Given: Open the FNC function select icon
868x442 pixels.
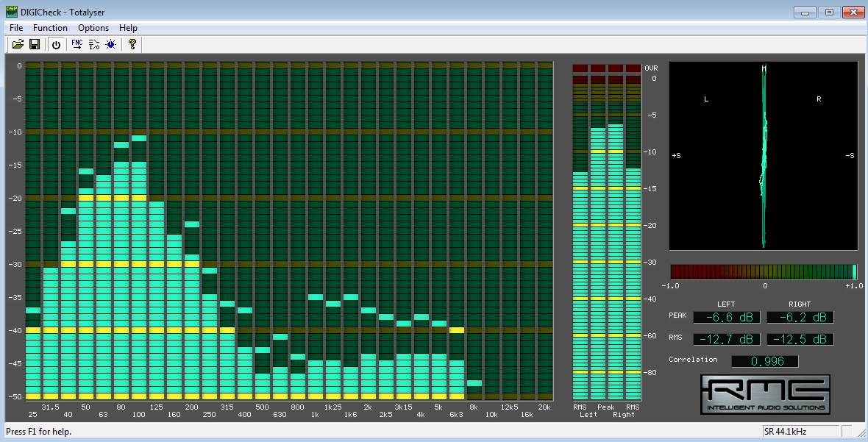Looking at the screenshot, I should click(77, 44).
